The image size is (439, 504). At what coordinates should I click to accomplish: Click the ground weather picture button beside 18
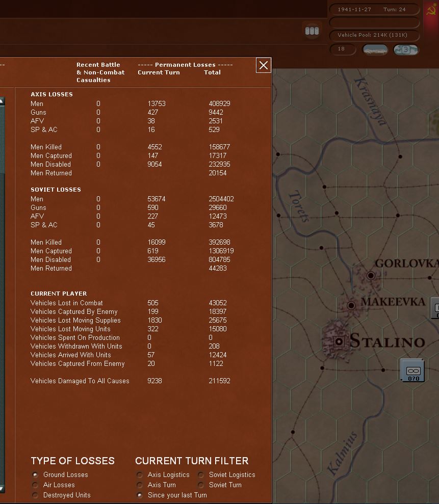(375, 49)
